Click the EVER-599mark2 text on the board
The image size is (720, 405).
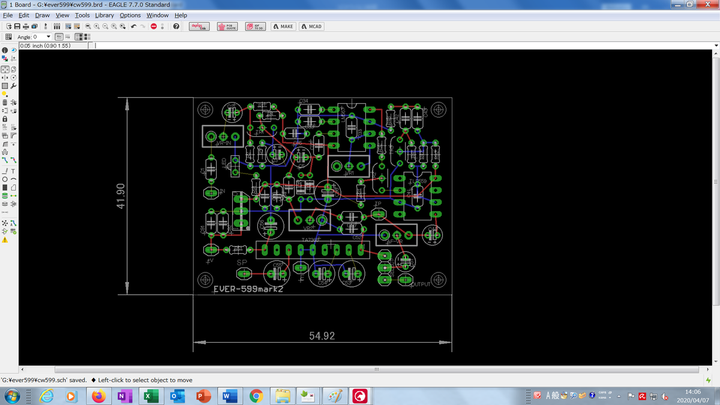(249, 287)
